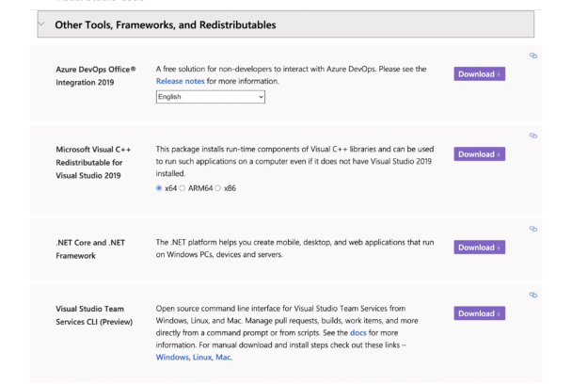The width and height of the screenshot is (588, 384).
Task: Collapse Other Tools, Frameworks, and Redistributables section
Action: tap(286, 24)
